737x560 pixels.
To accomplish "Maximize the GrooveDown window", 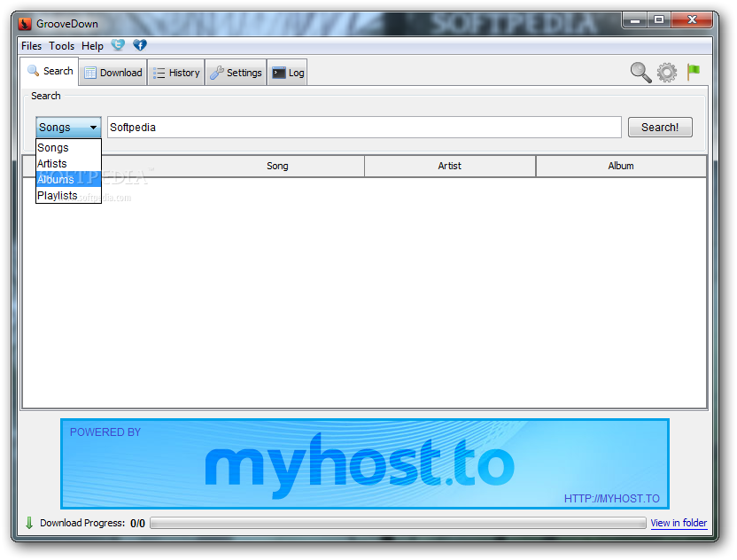I will [x=659, y=20].
